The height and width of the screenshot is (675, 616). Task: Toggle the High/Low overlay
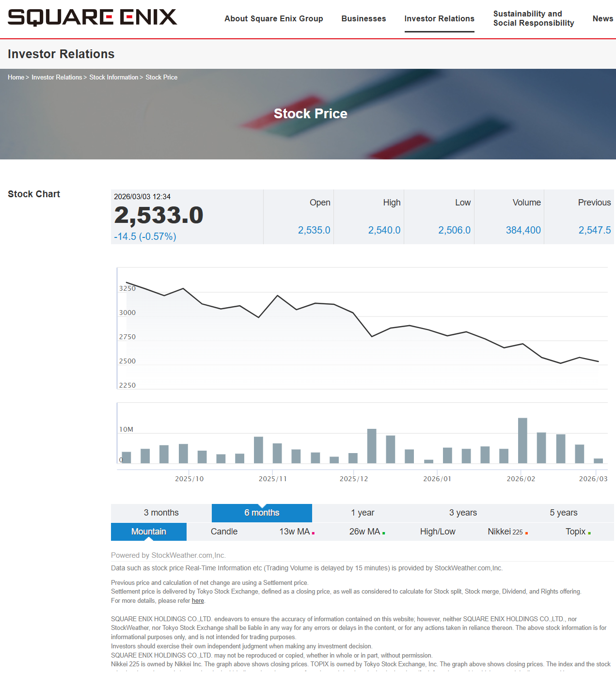(x=438, y=532)
